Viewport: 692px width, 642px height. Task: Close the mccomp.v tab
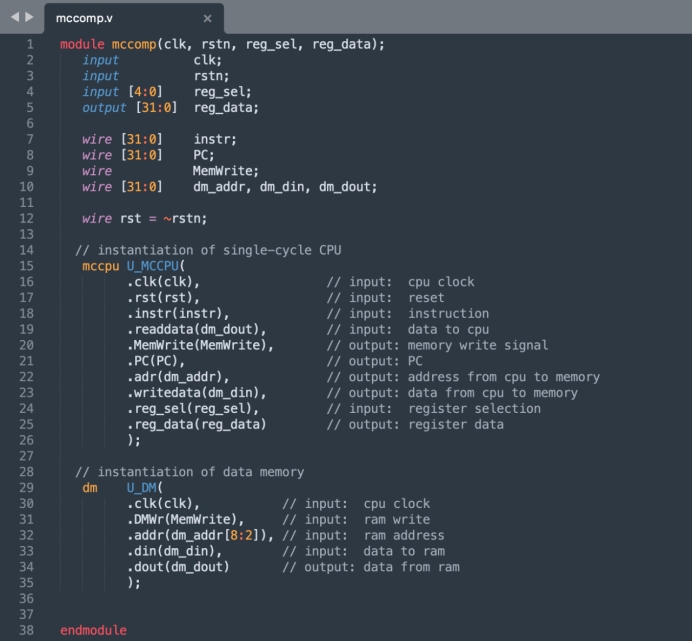[207, 18]
